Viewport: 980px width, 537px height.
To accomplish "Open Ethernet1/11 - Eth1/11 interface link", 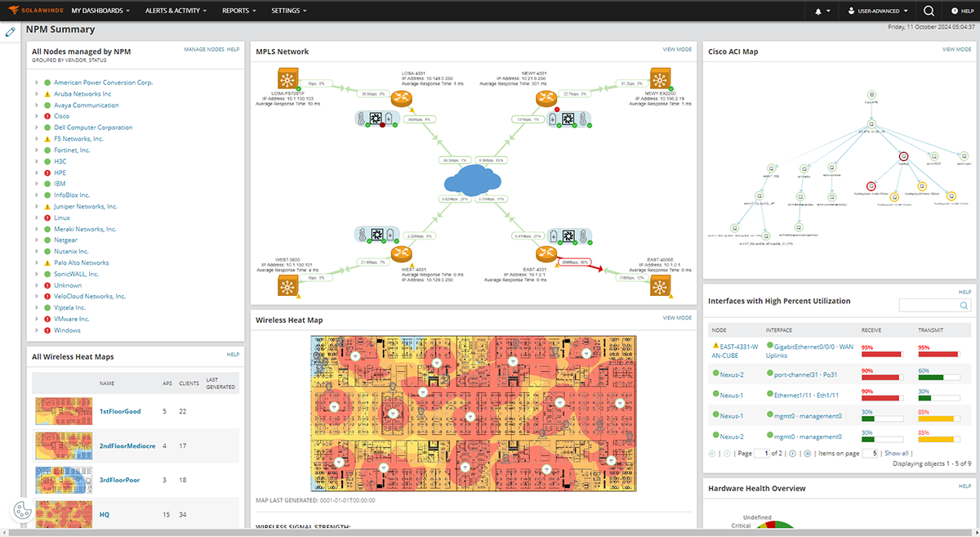I will [x=807, y=395].
